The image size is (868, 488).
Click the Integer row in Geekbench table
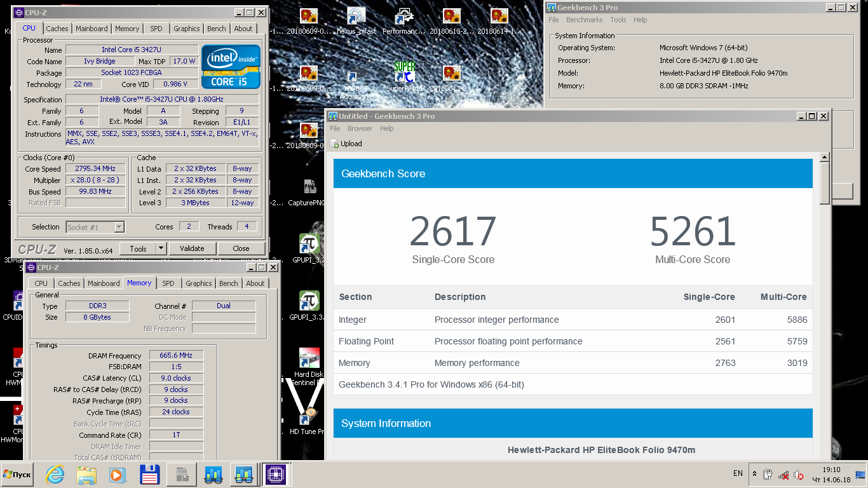(x=573, y=320)
